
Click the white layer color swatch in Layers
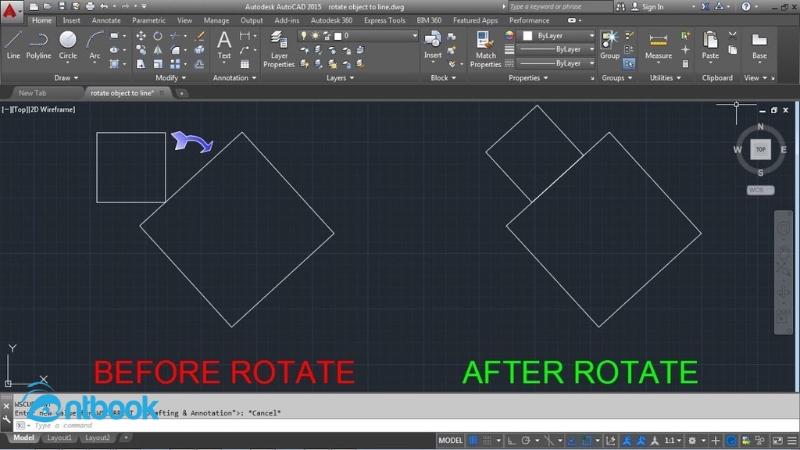[337, 36]
